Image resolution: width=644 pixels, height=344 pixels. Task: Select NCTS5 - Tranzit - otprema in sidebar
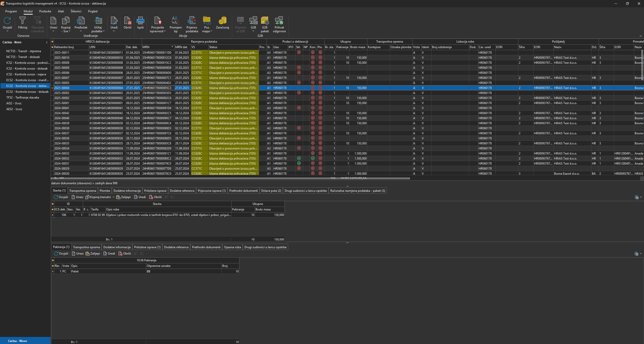pos(23,51)
